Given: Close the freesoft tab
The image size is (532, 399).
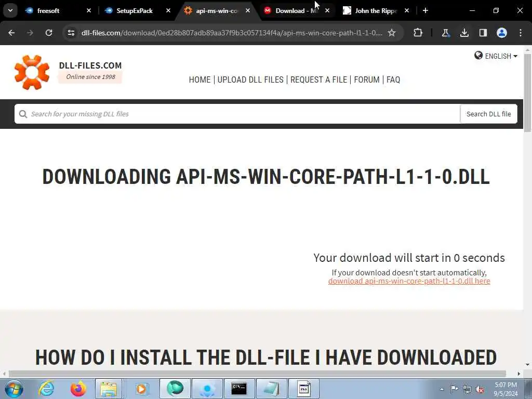Looking at the screenshot, I should 89,10.
